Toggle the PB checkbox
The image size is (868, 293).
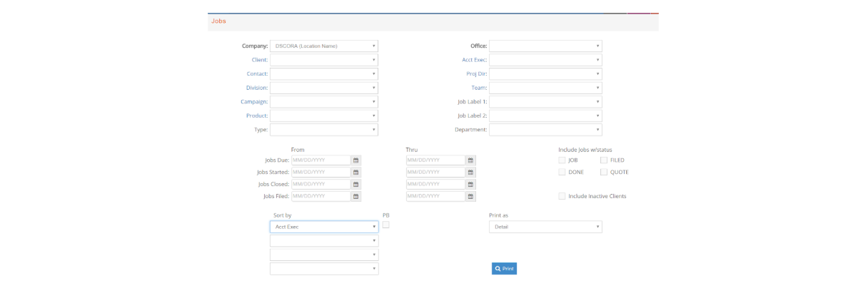(385, 225)
